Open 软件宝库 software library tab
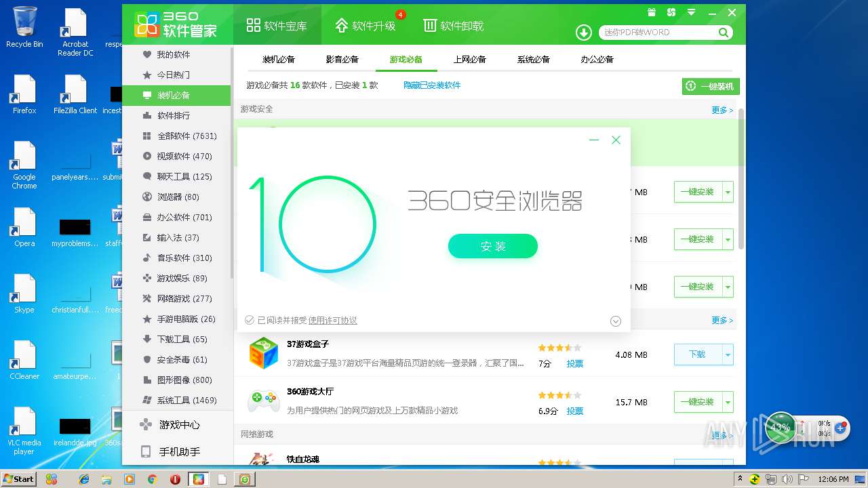 click(x=277, y=25)
